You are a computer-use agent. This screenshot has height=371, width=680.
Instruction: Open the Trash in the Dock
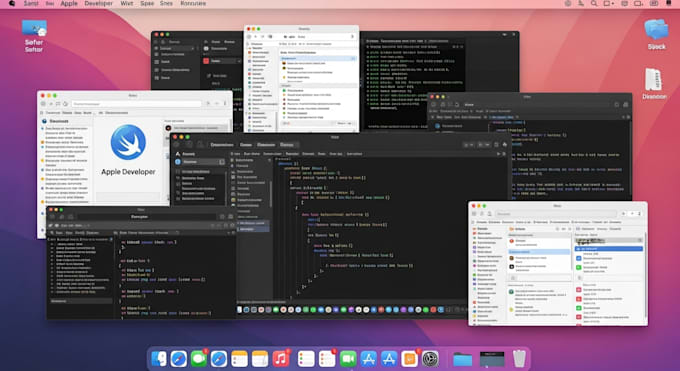pyautogui.click(x=519, y=359)
